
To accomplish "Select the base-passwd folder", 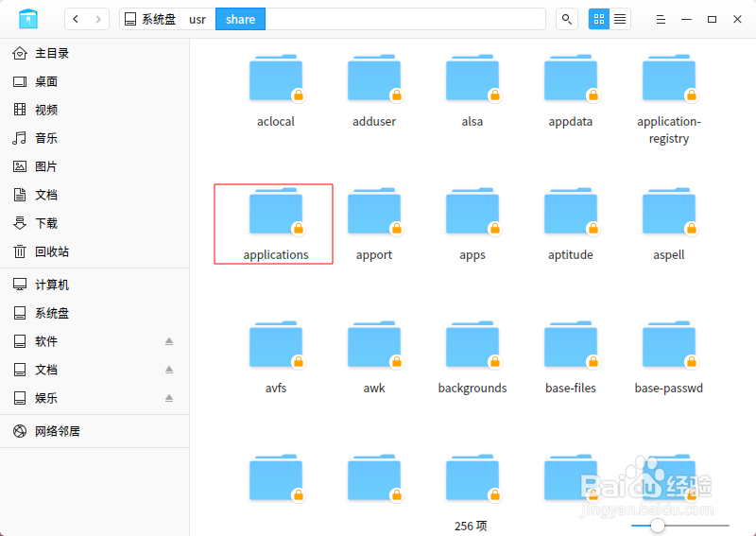I will [x=669, y=357].
